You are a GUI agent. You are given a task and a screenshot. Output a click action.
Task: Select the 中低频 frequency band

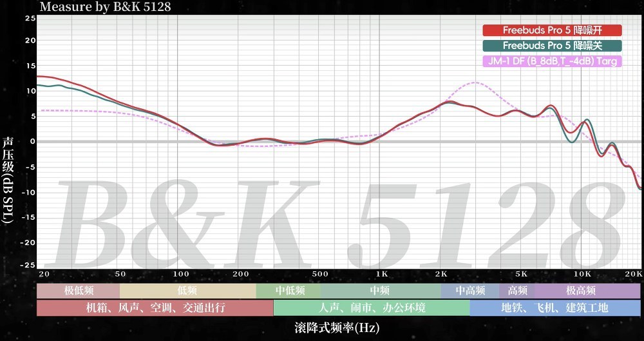click(290, 291)
